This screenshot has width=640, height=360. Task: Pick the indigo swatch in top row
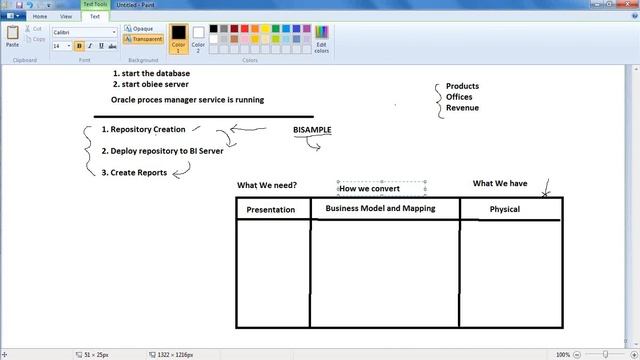[x=296, y=29]
